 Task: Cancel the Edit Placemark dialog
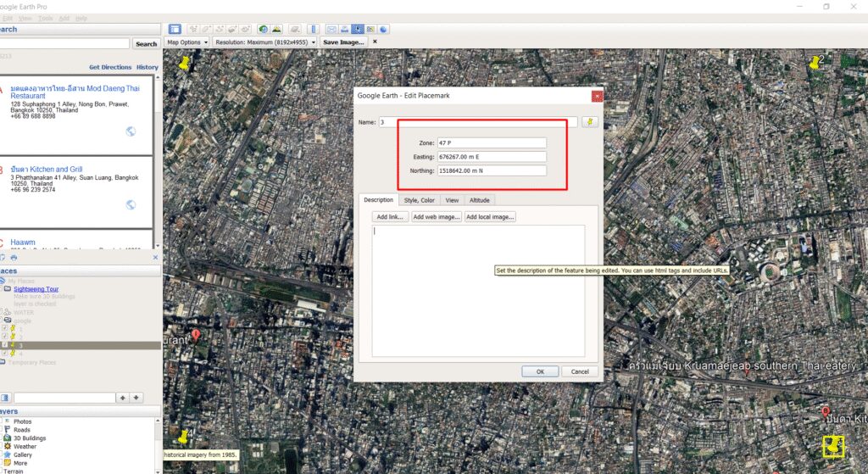pyautogui.click(x=580, y=371)
